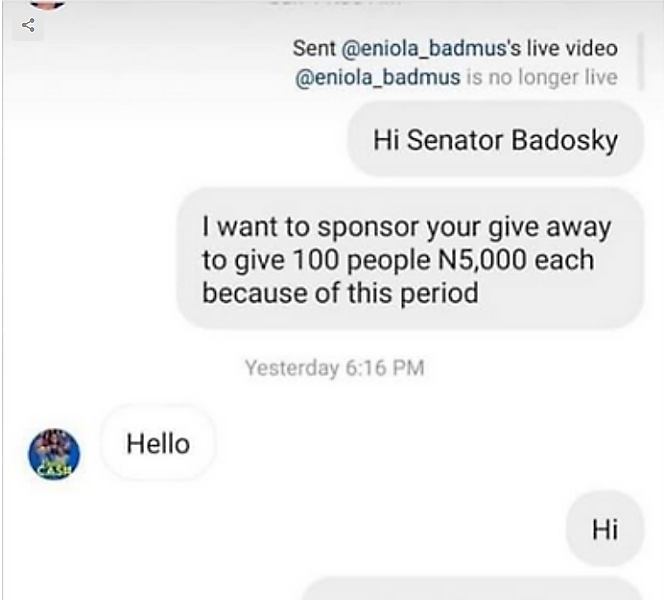Select the sponsor give away message bubble
This screenshot has width=666, height=600.
click(410, 259)
